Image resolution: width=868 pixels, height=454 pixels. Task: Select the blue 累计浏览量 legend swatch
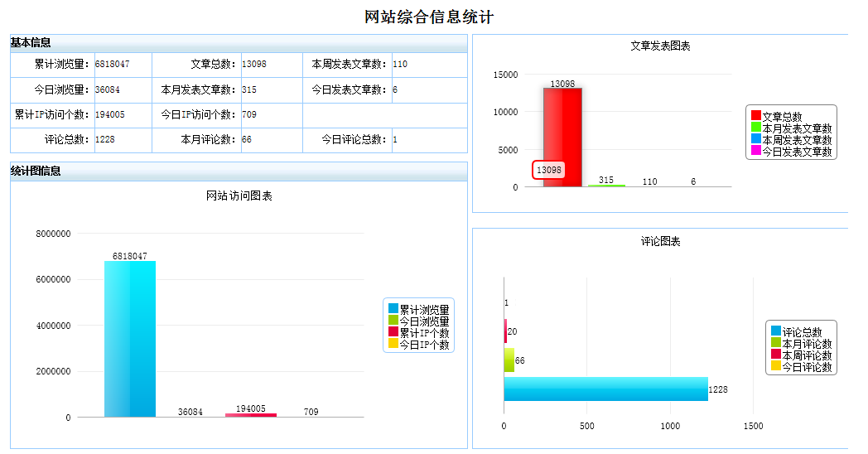(393, 309)
